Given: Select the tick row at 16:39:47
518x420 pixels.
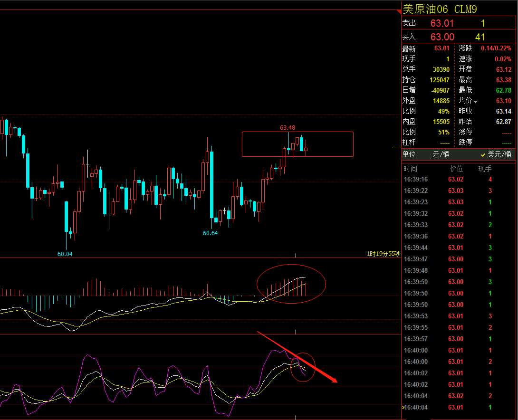Looking at the screenshot, I should click(458, 259).
